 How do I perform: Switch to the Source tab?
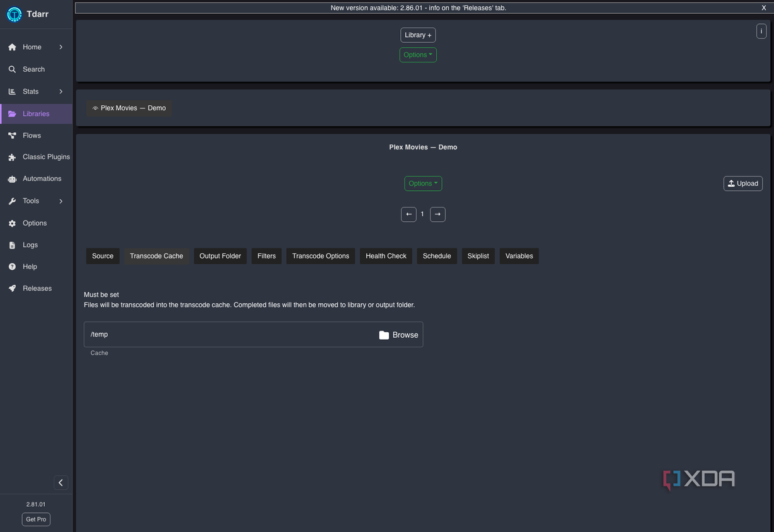tap(103, 256)
